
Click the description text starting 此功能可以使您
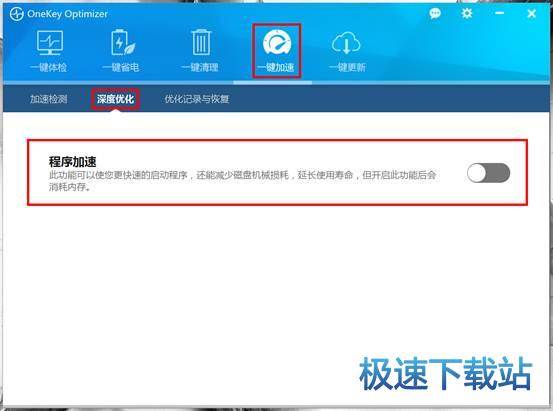pos(243,181)
